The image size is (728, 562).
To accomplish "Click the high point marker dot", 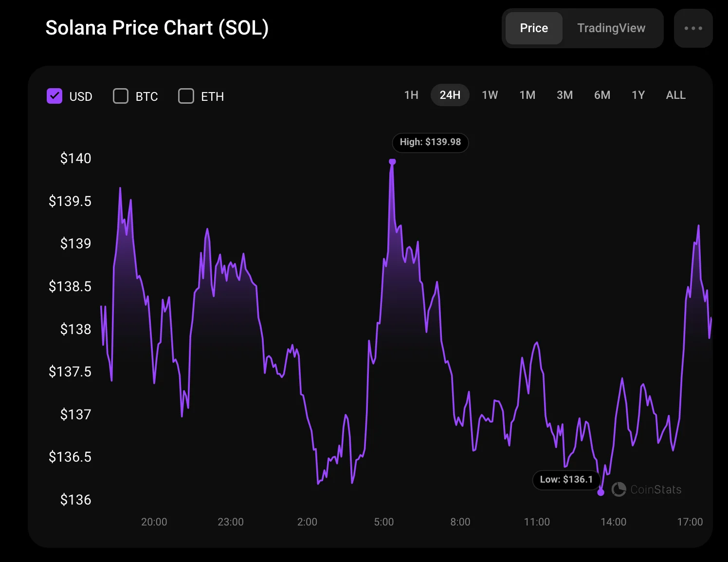I will (392, 162).
